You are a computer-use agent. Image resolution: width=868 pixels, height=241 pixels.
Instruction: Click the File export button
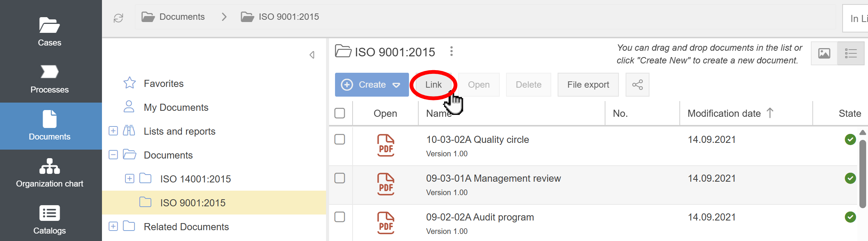pyautogui.click(x=588, y=85)
